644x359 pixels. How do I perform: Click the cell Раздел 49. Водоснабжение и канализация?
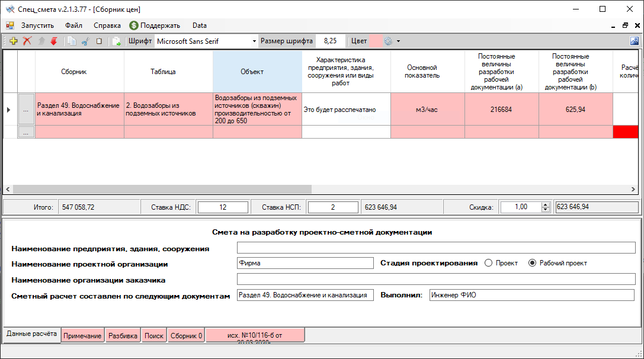click(79, 110)
